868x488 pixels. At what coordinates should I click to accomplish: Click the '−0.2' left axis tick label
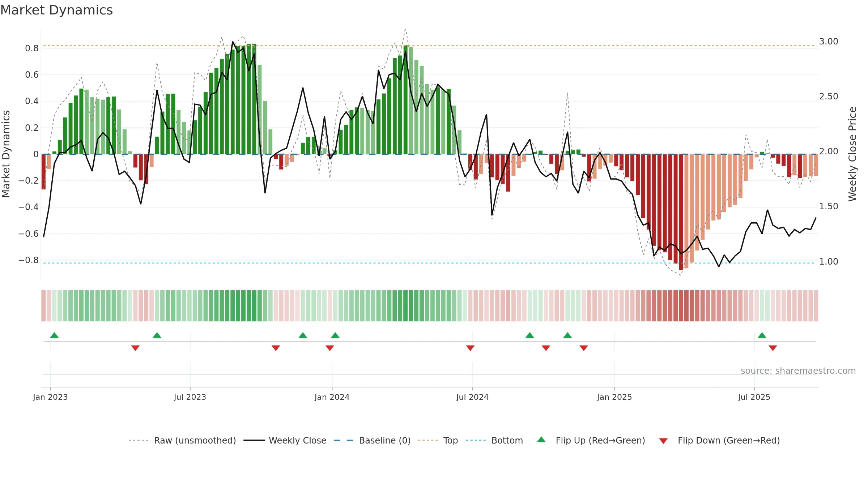click(29, 181)
